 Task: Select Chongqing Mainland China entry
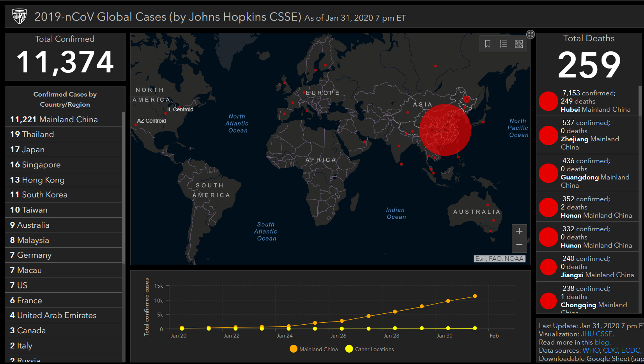coord(587,298)
